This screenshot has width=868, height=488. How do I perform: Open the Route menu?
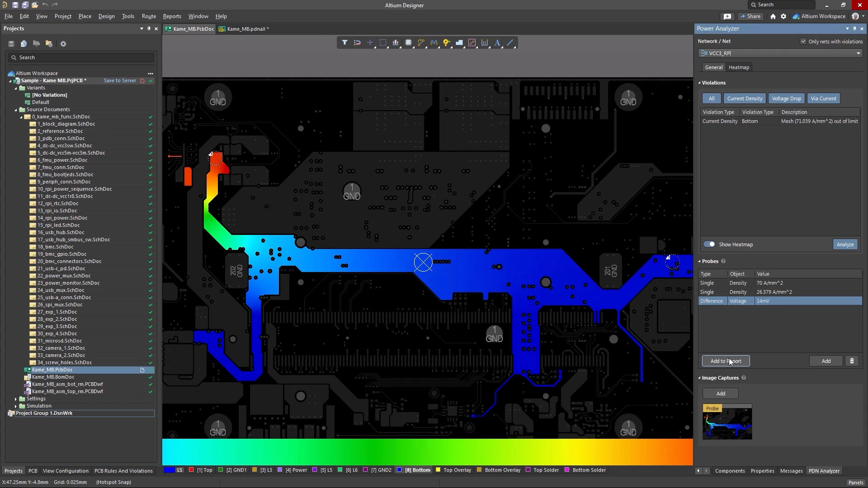coord(149,16)
